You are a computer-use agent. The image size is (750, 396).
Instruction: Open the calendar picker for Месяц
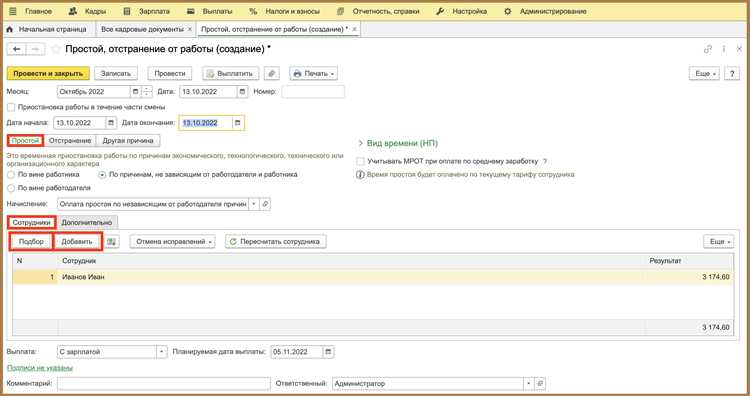(x=135, y=91)
